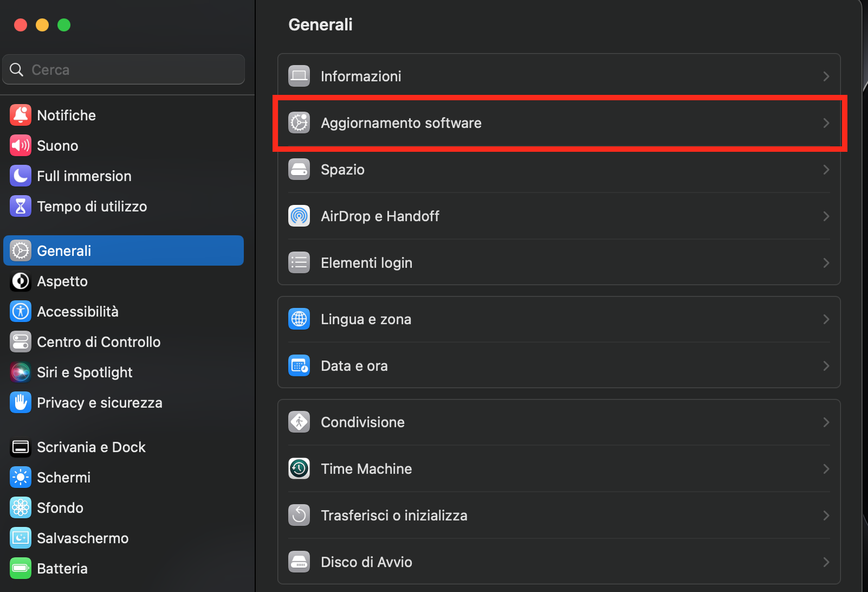Expand Informazioni with its chevron
The height and width of the screenshot is (592, 868).
pos(826,76)
